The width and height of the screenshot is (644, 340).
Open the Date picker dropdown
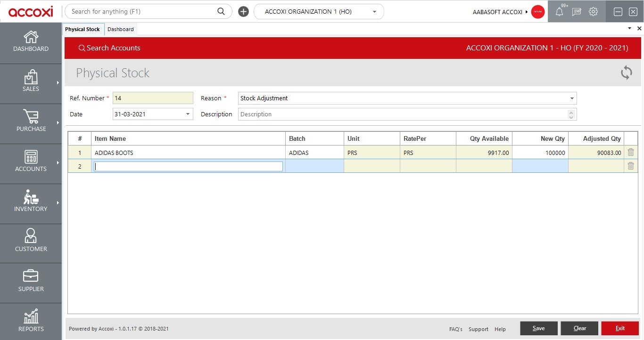point(188,114)
